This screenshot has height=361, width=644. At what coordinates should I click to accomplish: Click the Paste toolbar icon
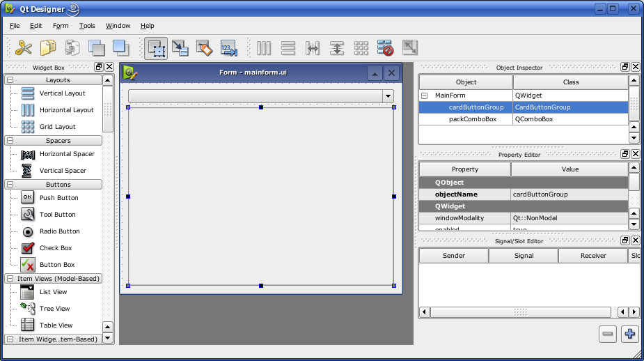(72, 48)
